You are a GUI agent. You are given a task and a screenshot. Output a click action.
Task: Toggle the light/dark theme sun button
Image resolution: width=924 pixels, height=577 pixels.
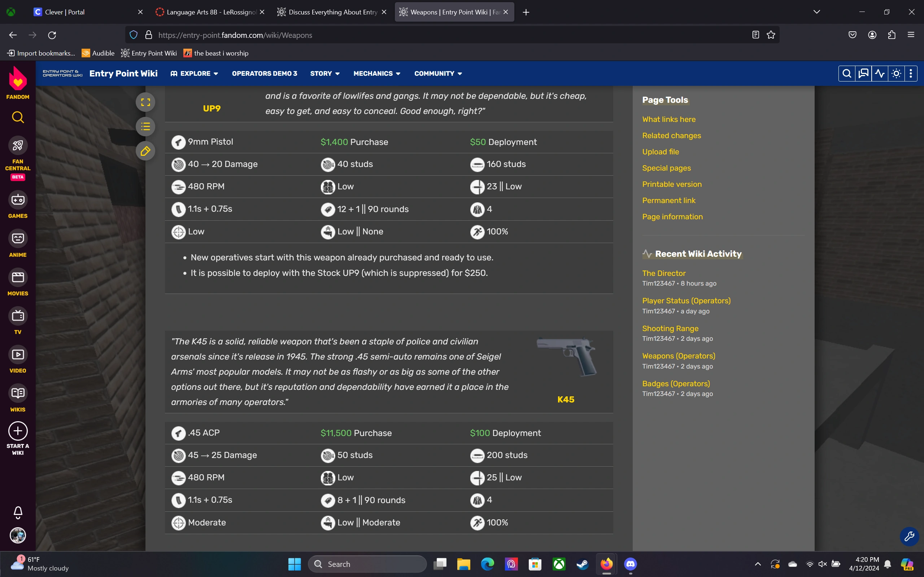[x=896, y=73]
